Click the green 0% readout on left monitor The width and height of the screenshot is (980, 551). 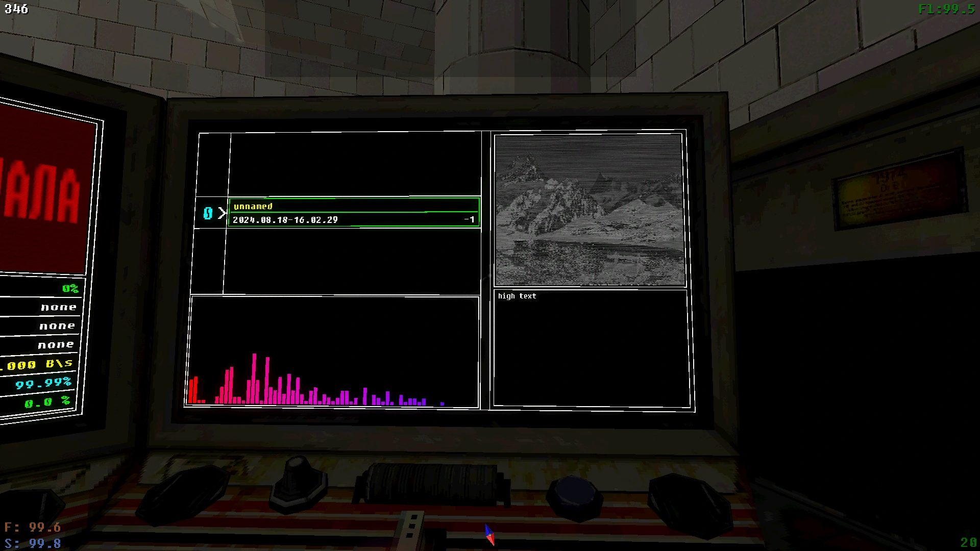tap(70, 289)
